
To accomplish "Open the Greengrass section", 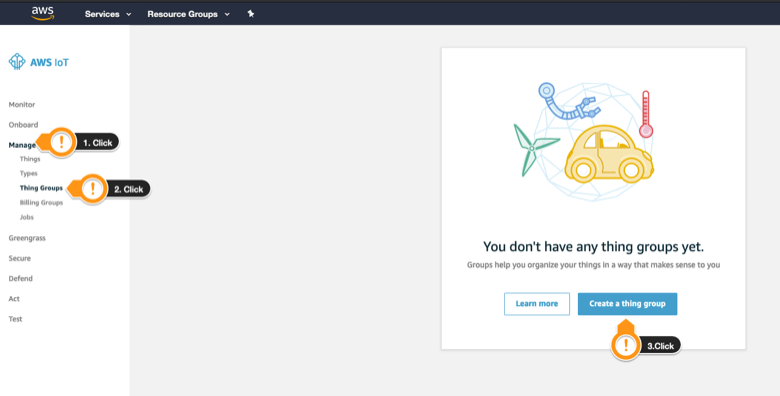I will (27, 238).
